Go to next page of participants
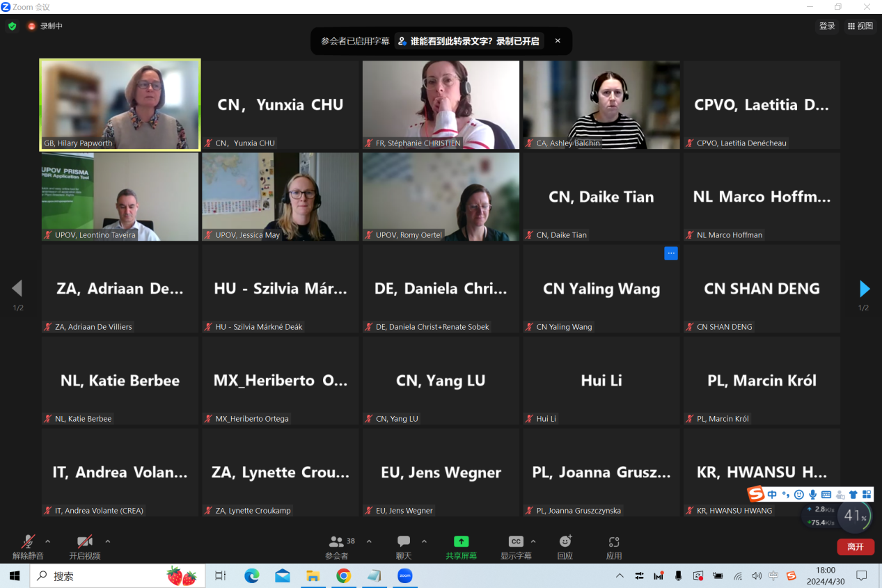This screenshot has height=588, width=882. [x=864, y=289]
